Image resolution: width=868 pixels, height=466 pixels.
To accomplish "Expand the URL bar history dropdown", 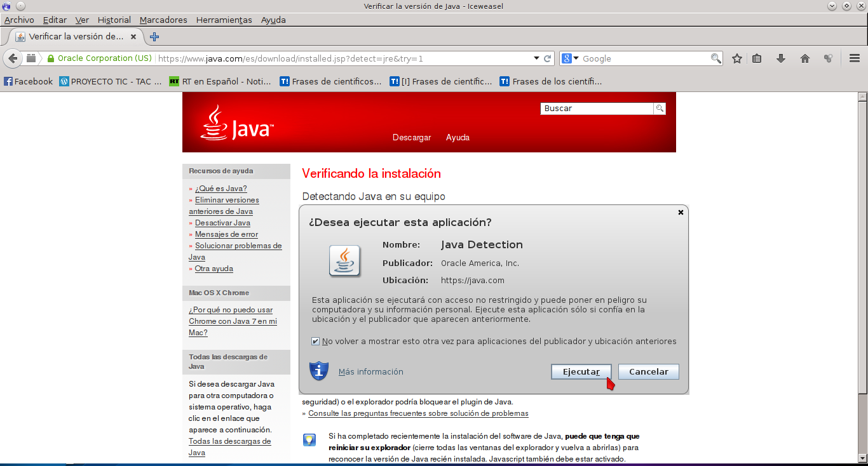I will coord(536,58).
